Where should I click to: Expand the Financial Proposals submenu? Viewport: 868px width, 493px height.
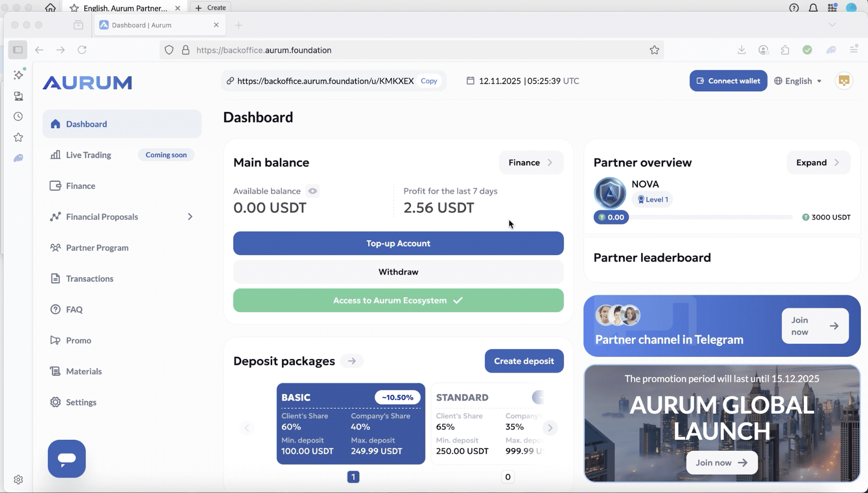tap(190, 217)
